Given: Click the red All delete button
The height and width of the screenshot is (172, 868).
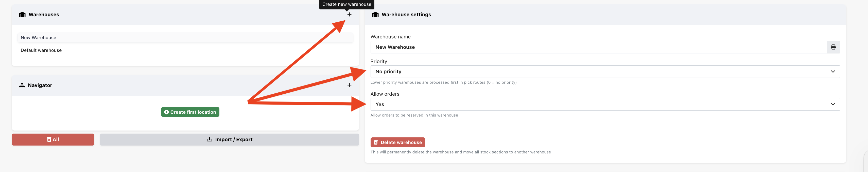Looking at the screenshot, I should pyautogui.click(x=53, y=140).
